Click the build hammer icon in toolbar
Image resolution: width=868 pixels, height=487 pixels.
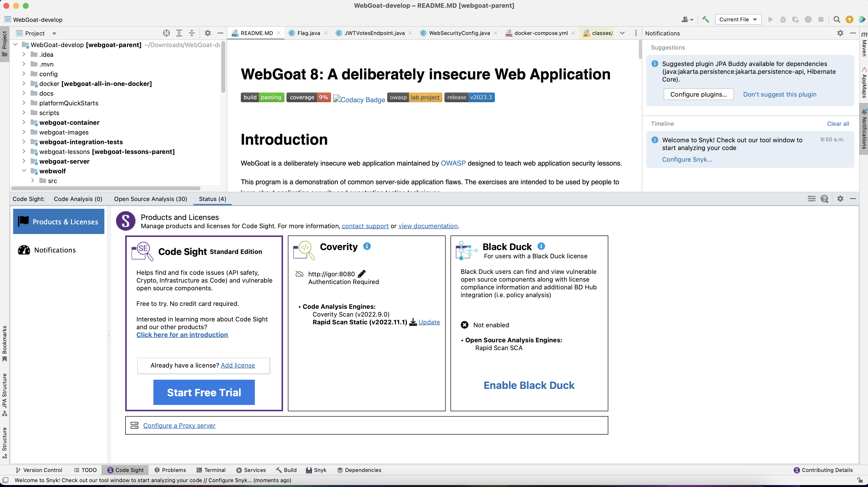pos(705,20)
